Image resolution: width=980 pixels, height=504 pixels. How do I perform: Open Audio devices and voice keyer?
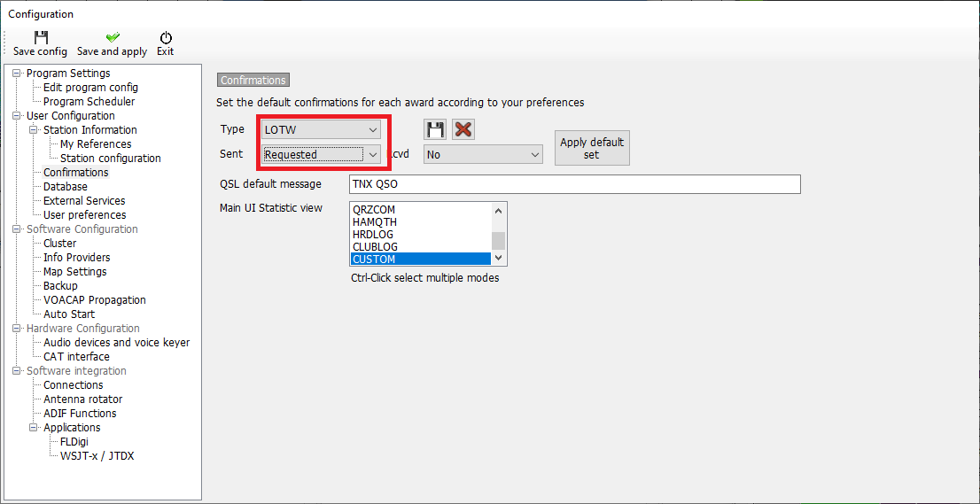coord(116,343)
